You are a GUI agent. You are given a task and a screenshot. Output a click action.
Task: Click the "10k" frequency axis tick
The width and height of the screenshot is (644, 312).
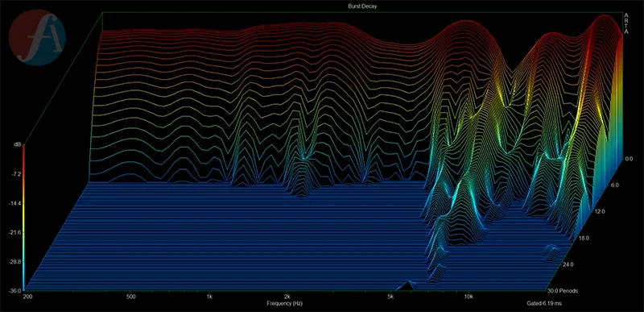pyautogui.click(x=469, y=297)
